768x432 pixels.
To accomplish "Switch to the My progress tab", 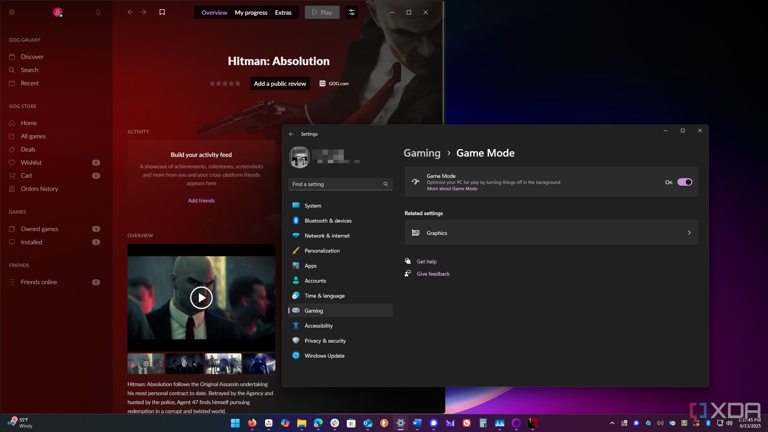I will click(251, 12).
